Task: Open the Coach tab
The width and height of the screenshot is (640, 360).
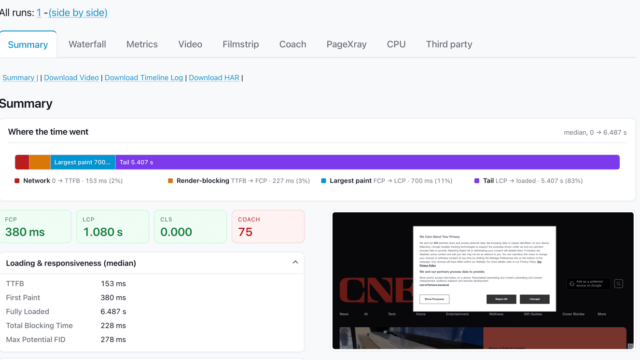Action: pyautogui.click(x=293, y=44)
